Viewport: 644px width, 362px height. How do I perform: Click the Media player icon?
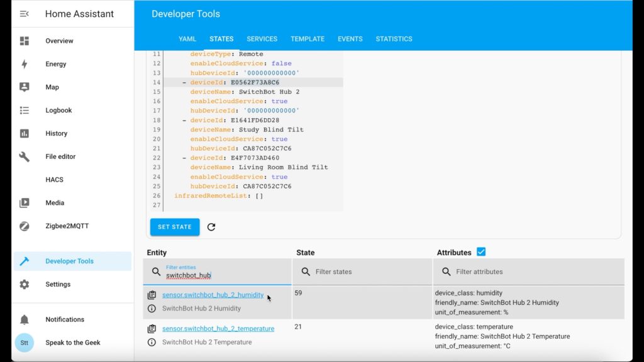click(x=25, y=203)
